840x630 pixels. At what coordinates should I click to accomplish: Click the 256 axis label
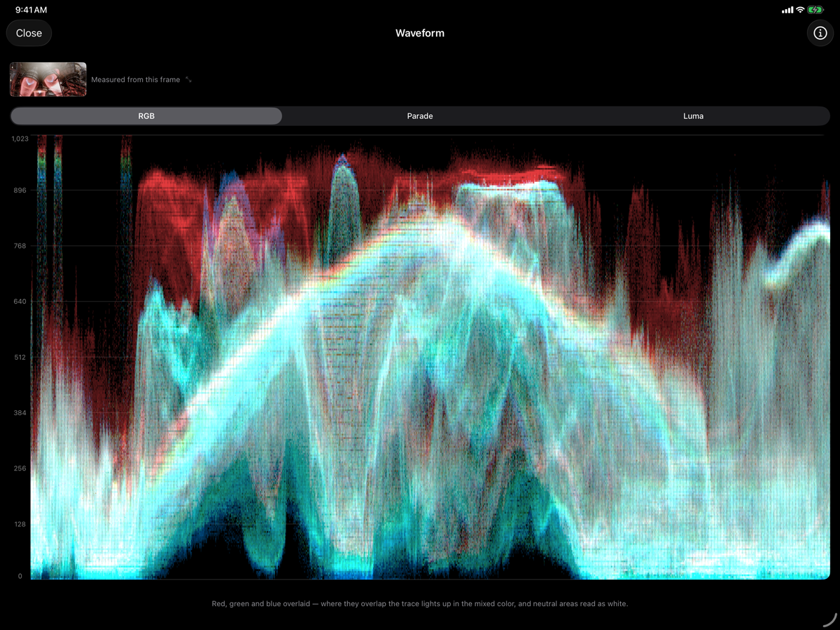tap(19, 468)
